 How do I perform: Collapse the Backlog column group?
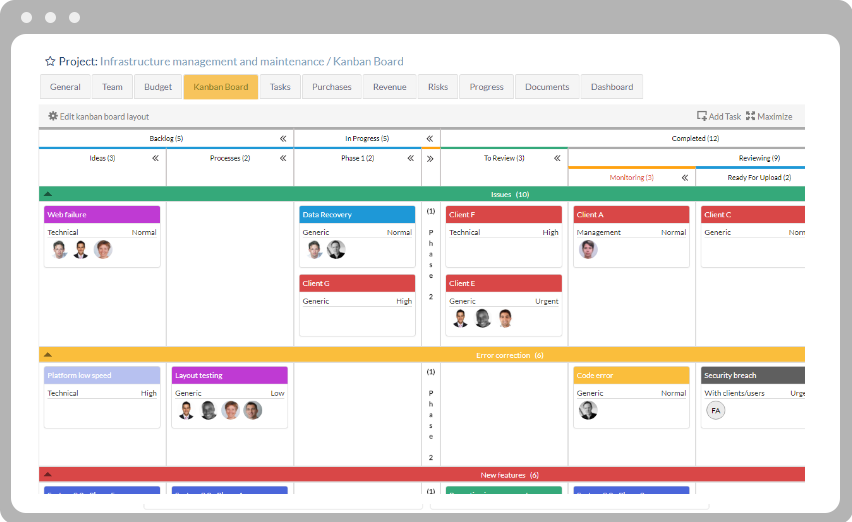coord(283,139)
